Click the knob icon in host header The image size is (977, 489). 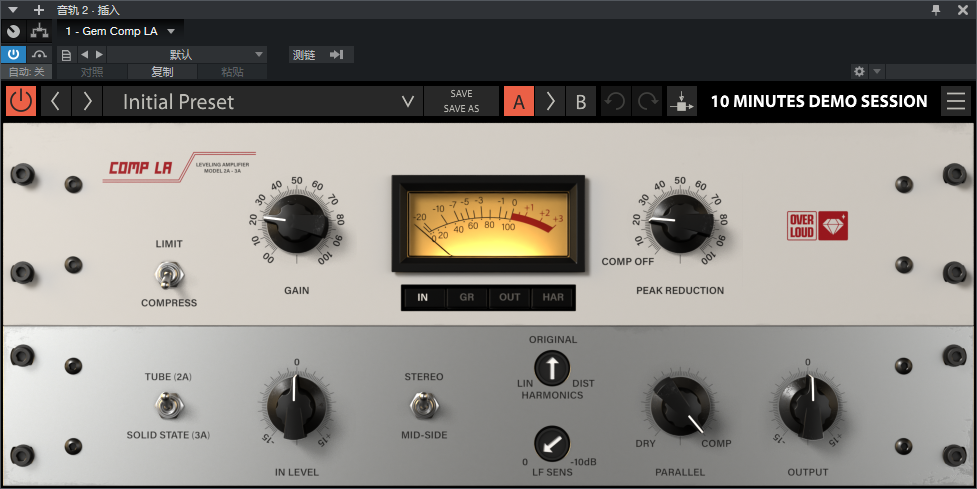(x=13, y=31)
